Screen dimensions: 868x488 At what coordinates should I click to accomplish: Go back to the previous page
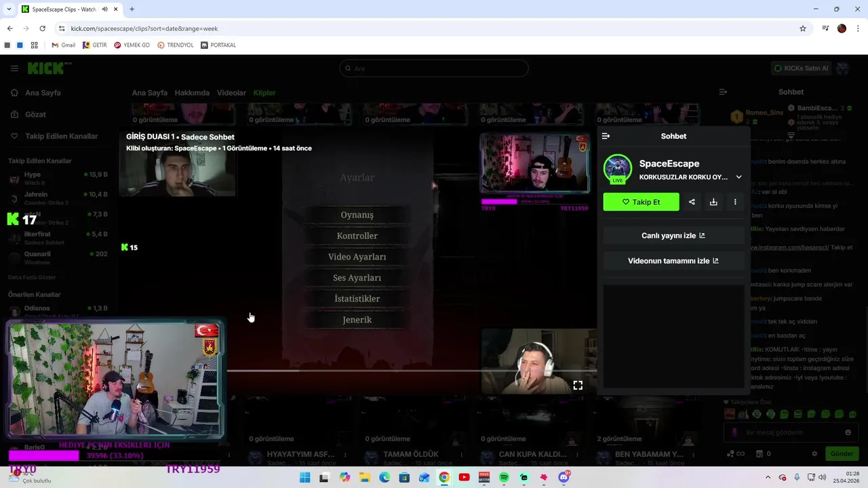tap(9, 28)
